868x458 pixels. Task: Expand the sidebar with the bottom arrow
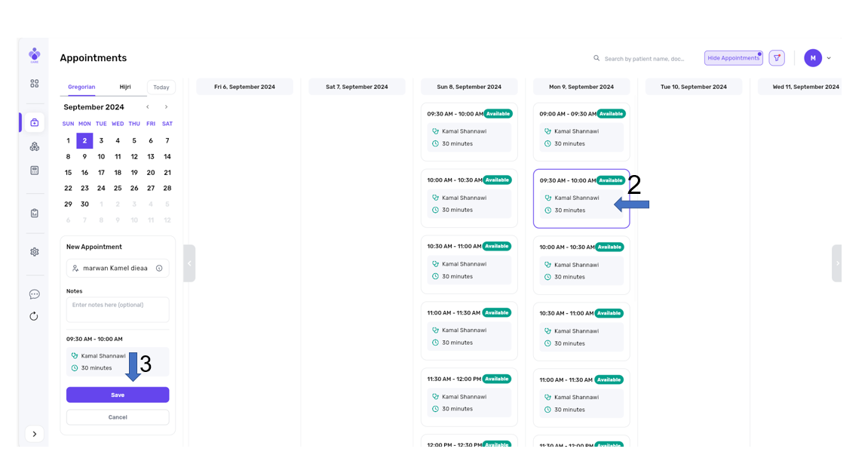pos(34,434)
